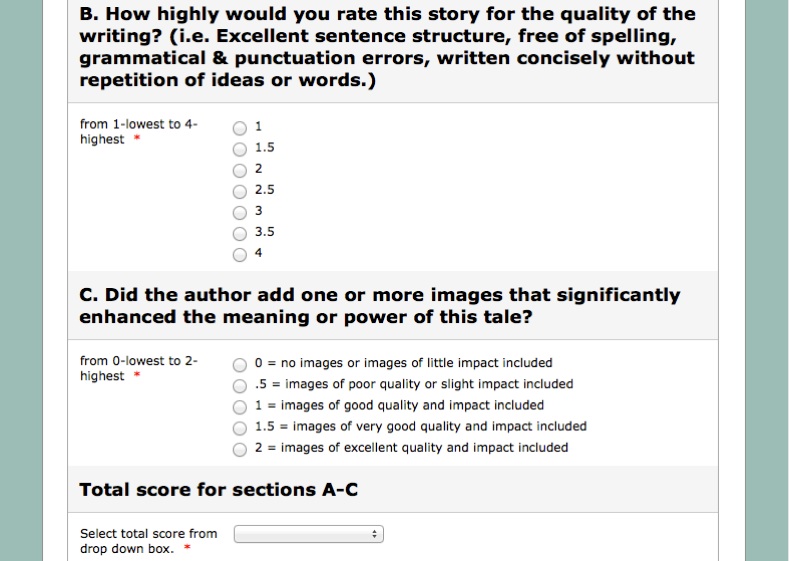Choose 3.5 writing quality radio button
The image size is (789, 561).
(240, 233)
